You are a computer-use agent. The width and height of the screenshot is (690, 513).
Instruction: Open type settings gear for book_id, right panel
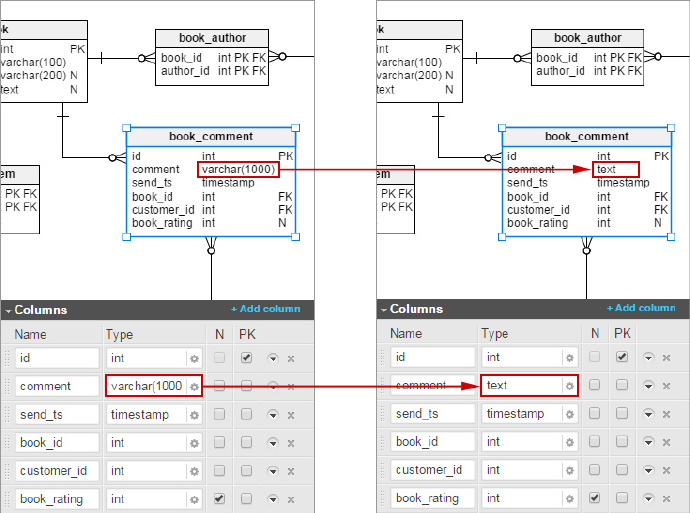(x=569, y=443)
